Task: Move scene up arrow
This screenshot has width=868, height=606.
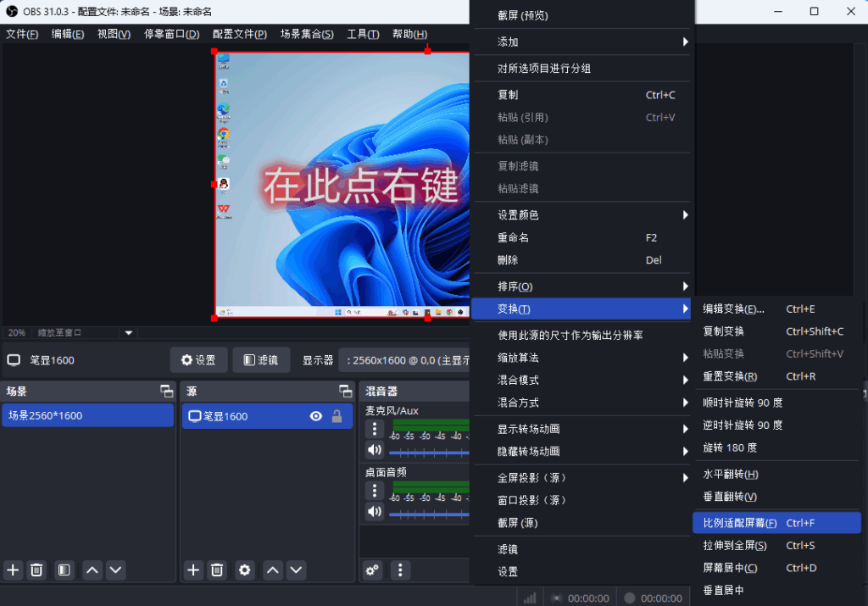Action: point(92,570)
